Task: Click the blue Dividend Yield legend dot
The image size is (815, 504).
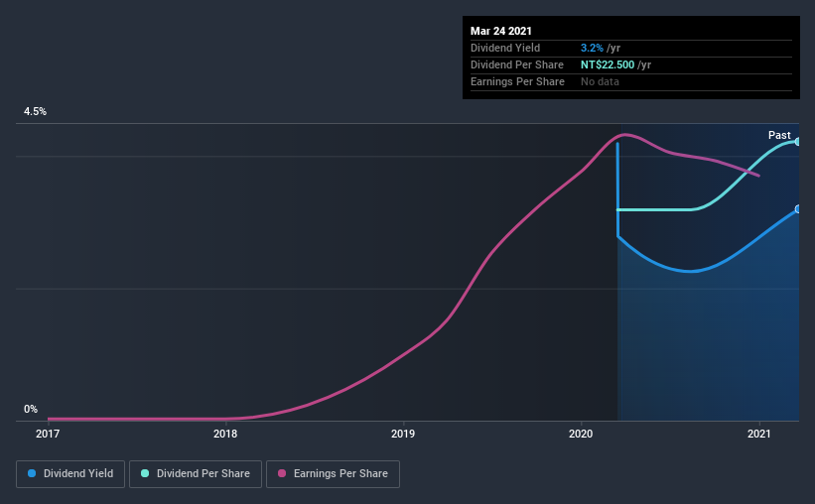Action: pyautogui.click(x=32, y=473)
